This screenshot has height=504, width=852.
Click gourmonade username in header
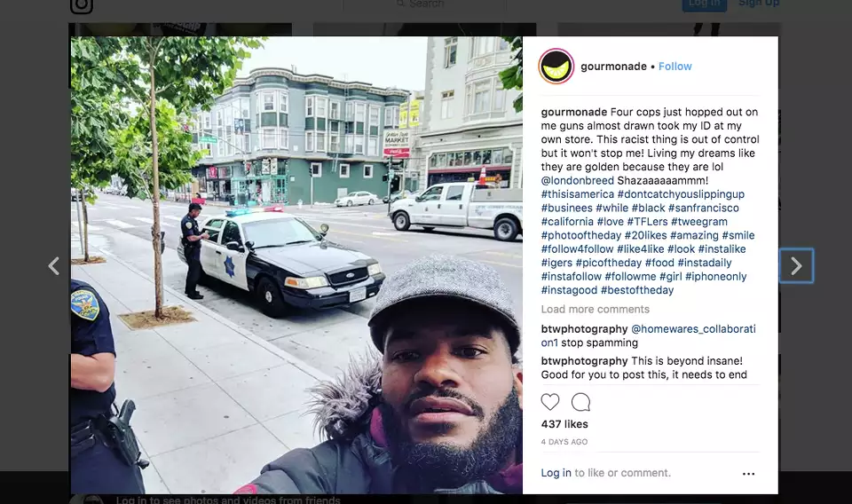(x=613, y=67)
